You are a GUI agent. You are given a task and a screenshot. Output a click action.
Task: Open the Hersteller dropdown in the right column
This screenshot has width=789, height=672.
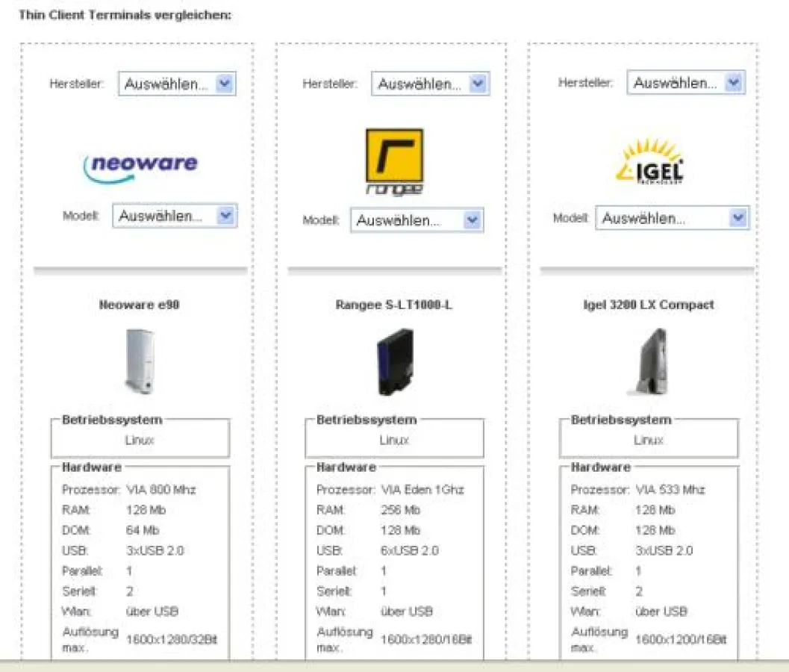[x=684, y=82]
